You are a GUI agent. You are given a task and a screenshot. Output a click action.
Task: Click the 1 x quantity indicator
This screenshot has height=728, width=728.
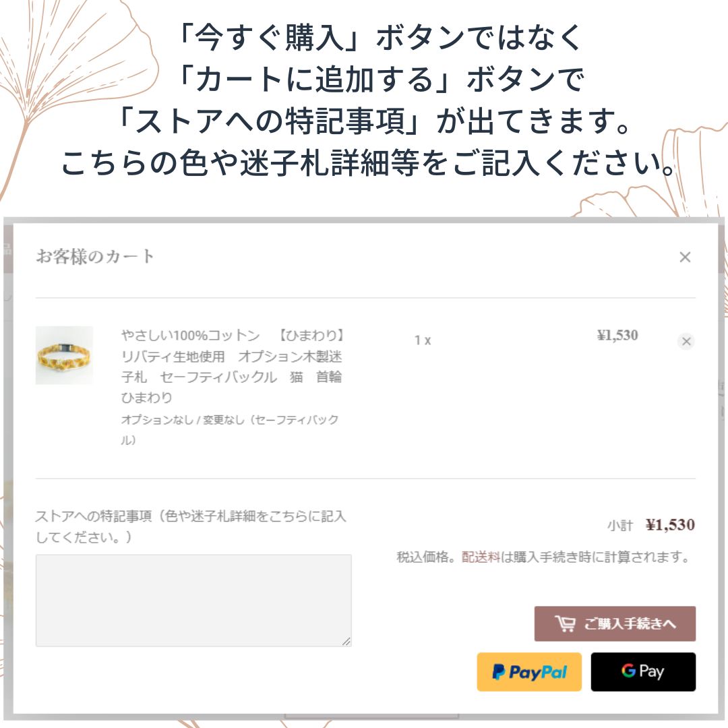point(423,340)
